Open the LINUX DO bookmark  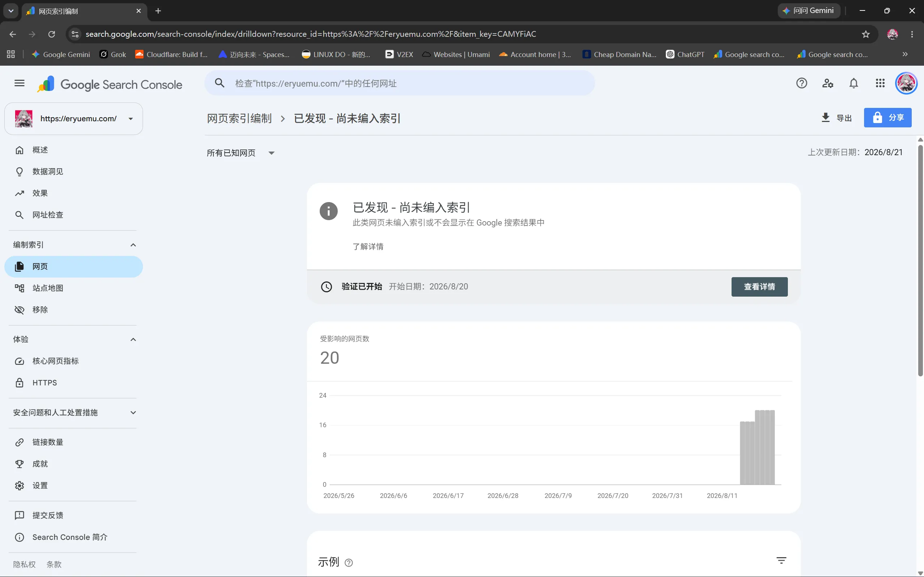[335, 54]
